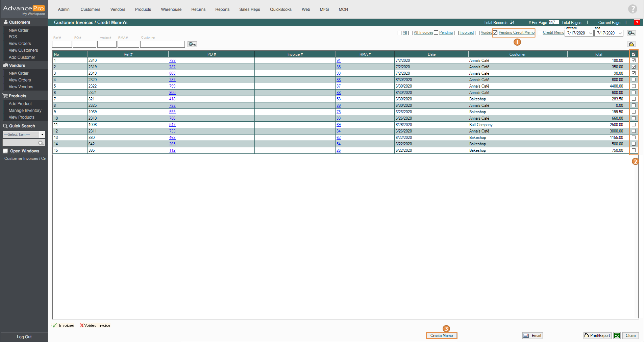This screenshot has height=342, width=644.
Task: Expand the 'and' end date dropdown
Action: (x=620, y=33)
